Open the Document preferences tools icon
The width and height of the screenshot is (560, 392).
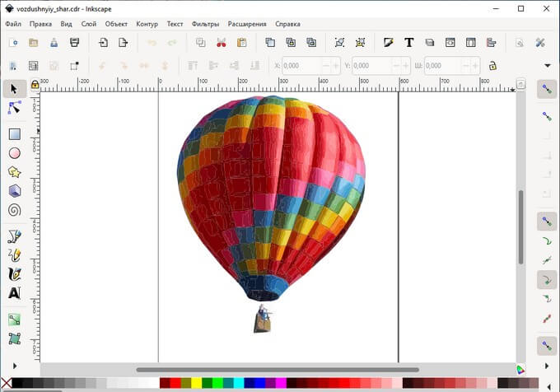[540, 43]
